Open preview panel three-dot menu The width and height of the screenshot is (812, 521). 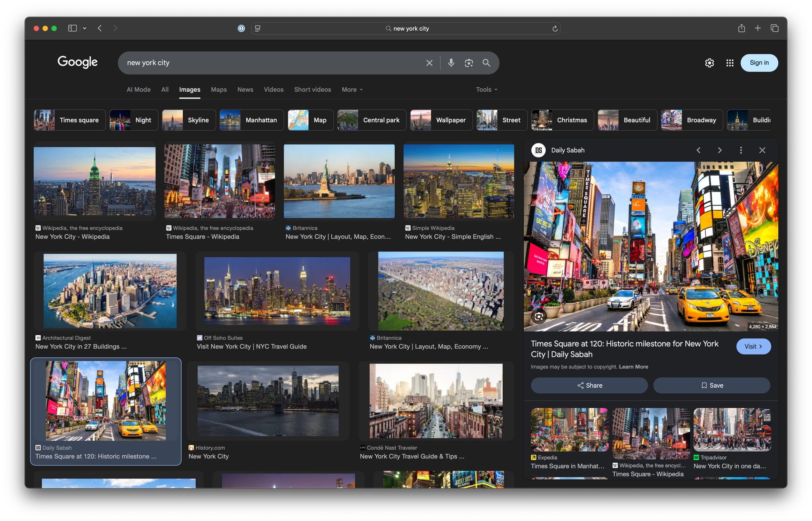[x=741, y=150]
